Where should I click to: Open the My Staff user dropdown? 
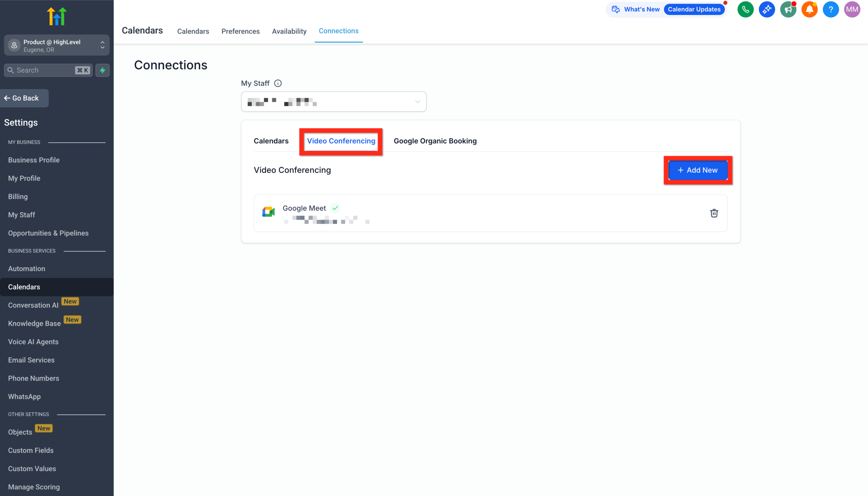click(x=334, y=101)
